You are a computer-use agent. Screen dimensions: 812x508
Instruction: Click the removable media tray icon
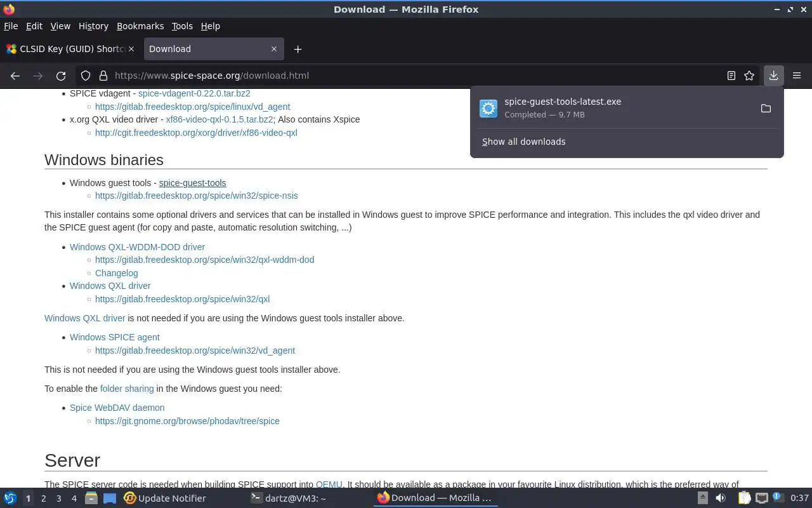[702, 498]
